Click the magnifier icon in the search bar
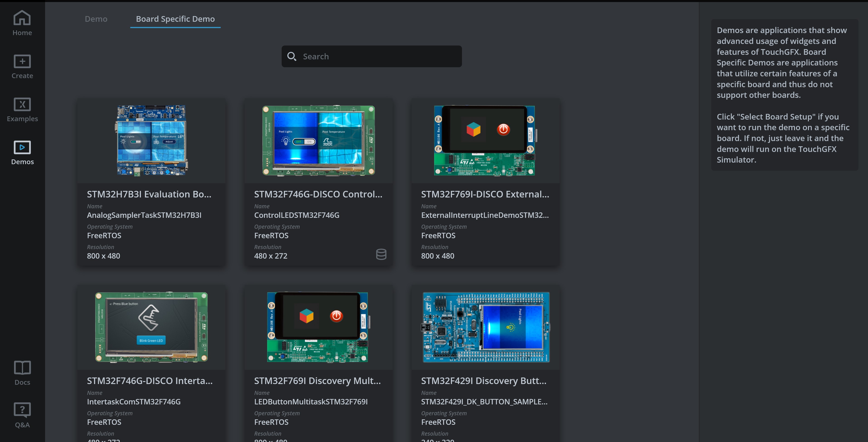 pyautogui.click(x=292, y=56)
